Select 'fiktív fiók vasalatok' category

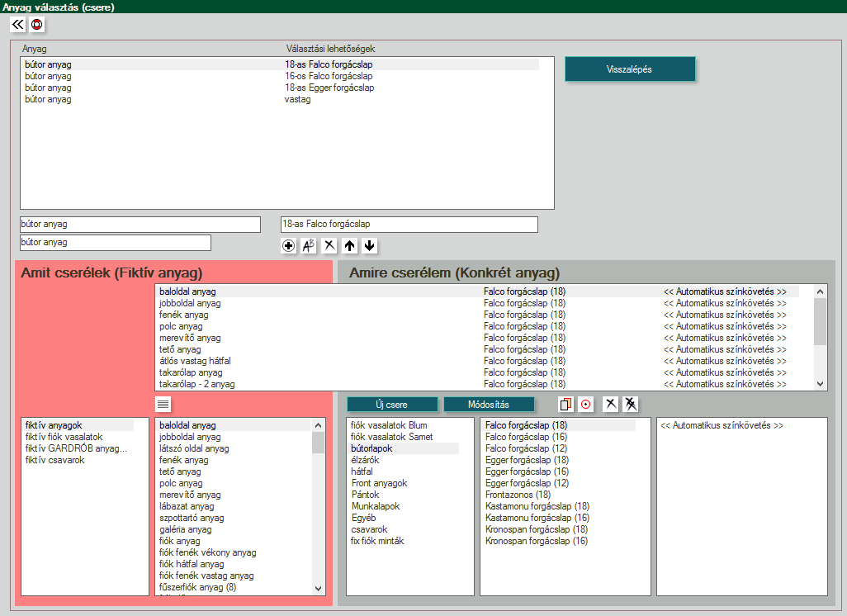point(64,437)
